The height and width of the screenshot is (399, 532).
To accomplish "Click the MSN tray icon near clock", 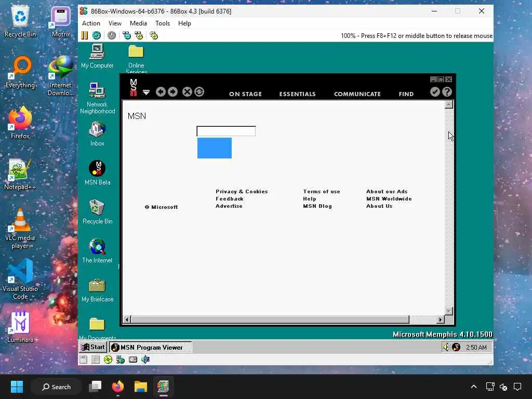I will pos(456,347).
